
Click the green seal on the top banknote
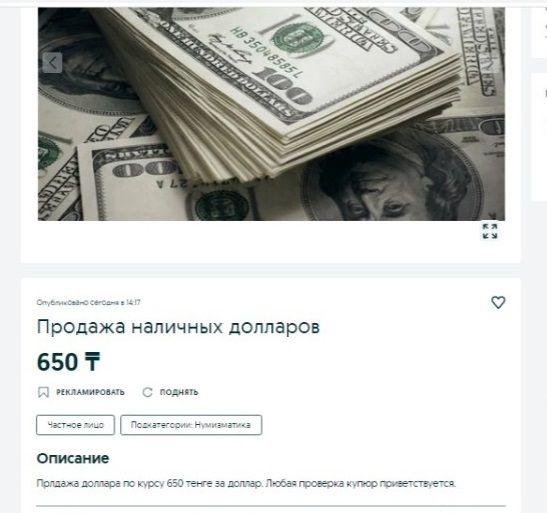[297, 38]
